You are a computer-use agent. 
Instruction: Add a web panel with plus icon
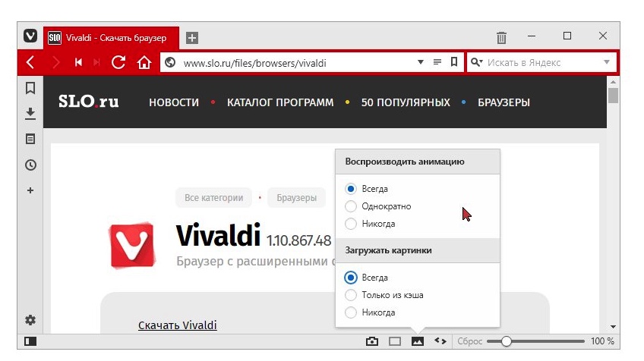point(30,190)
